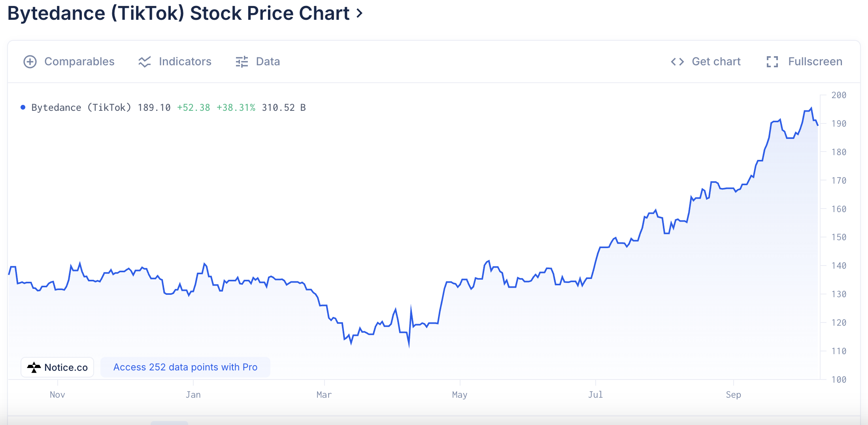The width and height of the screenshot is (868, 425).
Task: Click the Mar label on the time axis
Action: [324, 395]
